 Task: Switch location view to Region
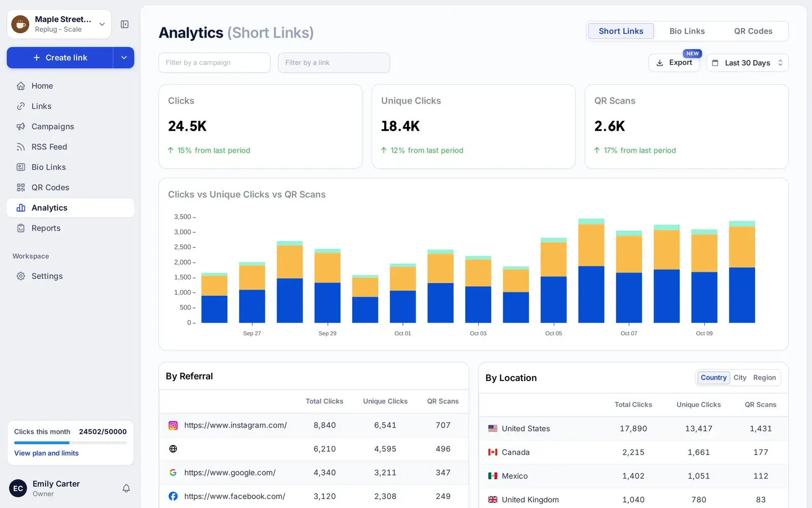764,377
